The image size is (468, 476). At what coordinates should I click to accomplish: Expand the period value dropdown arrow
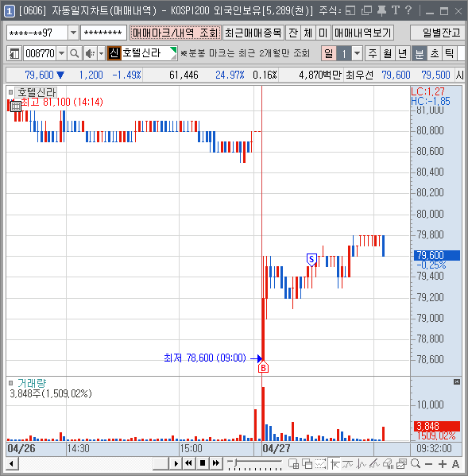coord(358,54)
